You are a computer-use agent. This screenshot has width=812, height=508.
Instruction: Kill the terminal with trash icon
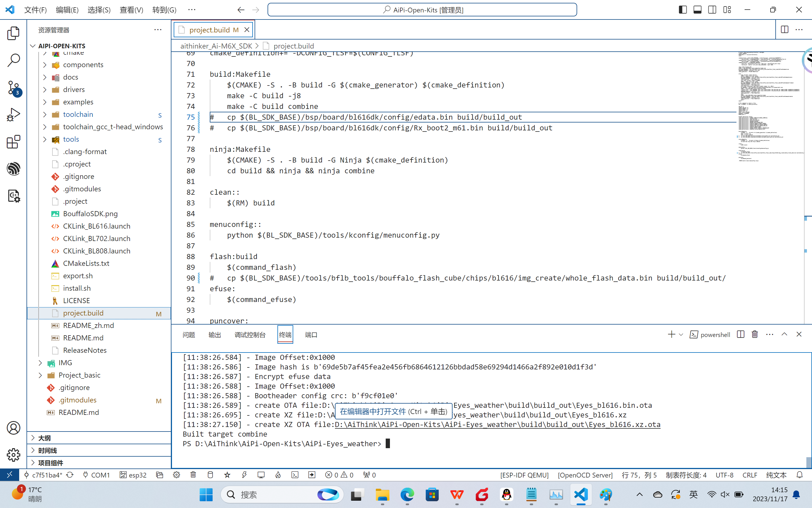click(x=755, y=334)
